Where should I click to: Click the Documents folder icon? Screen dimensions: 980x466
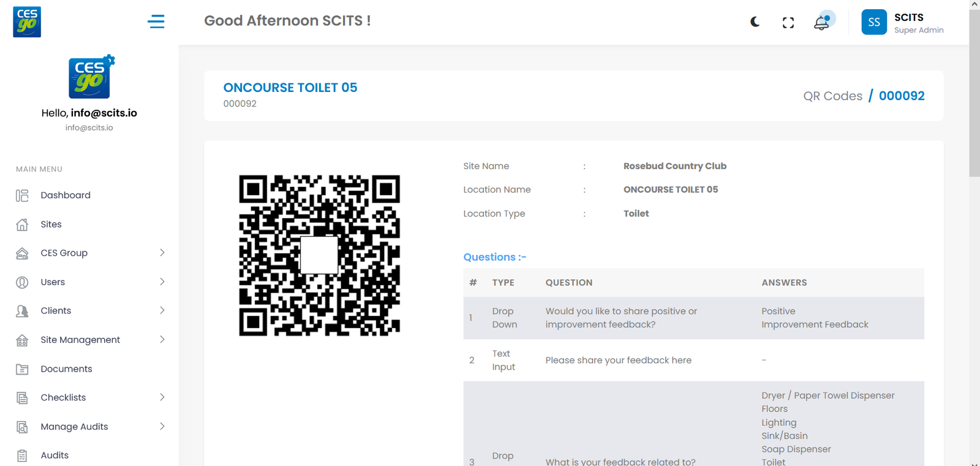(x=22, y=369)
